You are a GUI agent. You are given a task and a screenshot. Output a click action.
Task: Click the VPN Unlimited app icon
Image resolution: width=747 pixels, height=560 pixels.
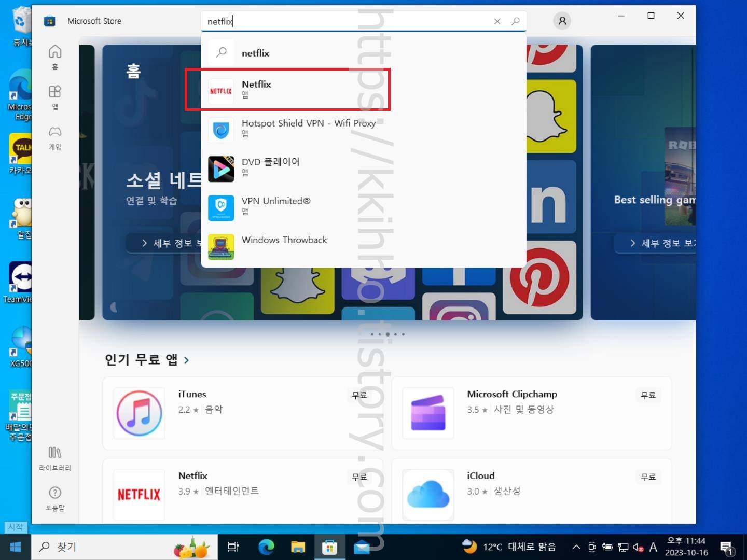coord(221,208)
